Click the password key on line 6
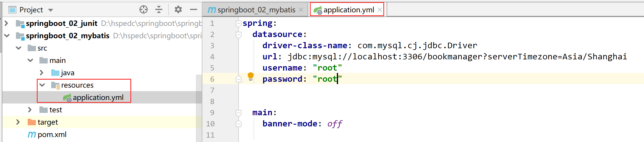The image size is (644, 142). coord(282,79)
